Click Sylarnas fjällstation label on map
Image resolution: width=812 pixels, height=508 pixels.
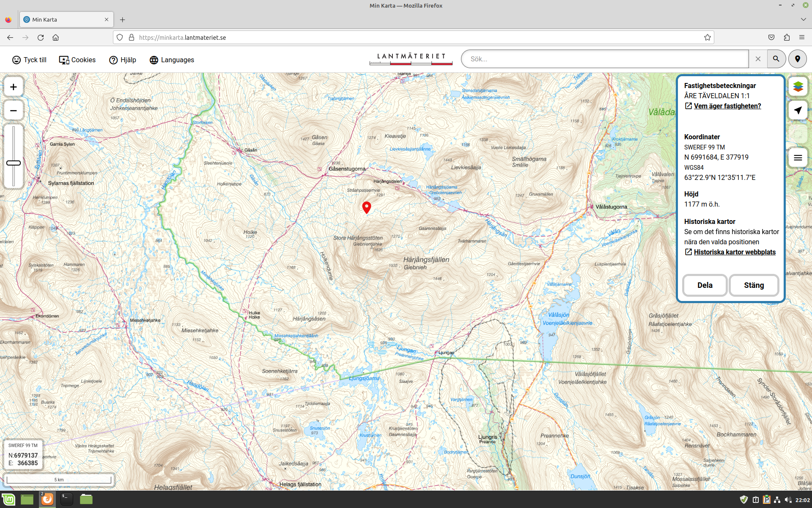pyautogui.click(x=71, y=183)
